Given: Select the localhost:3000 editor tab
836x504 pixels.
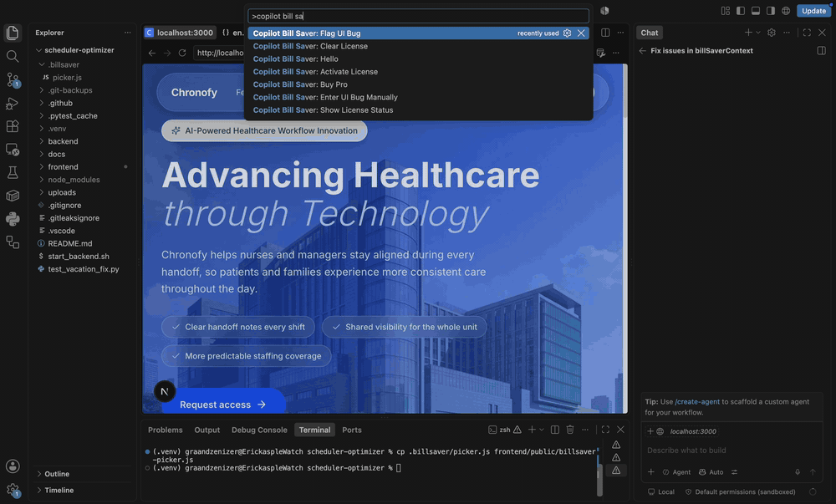Looking at the screenshot, I should [x=180, y=33].
